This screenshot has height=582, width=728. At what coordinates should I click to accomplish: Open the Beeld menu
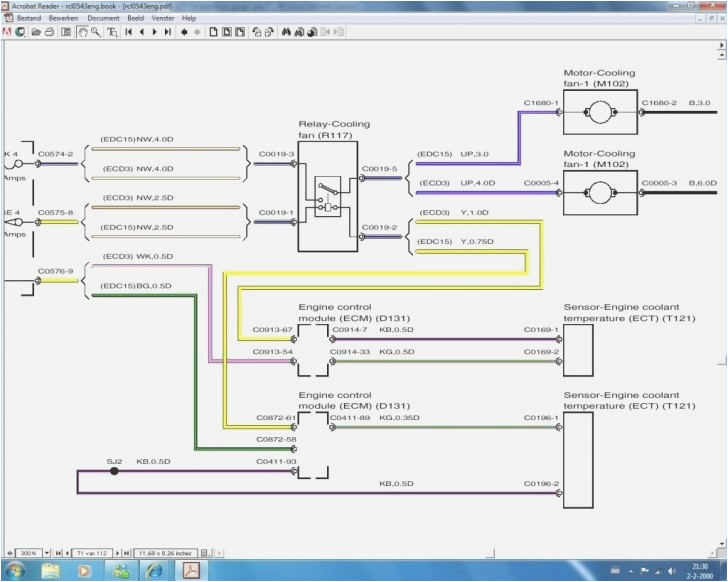click(135, 18)
